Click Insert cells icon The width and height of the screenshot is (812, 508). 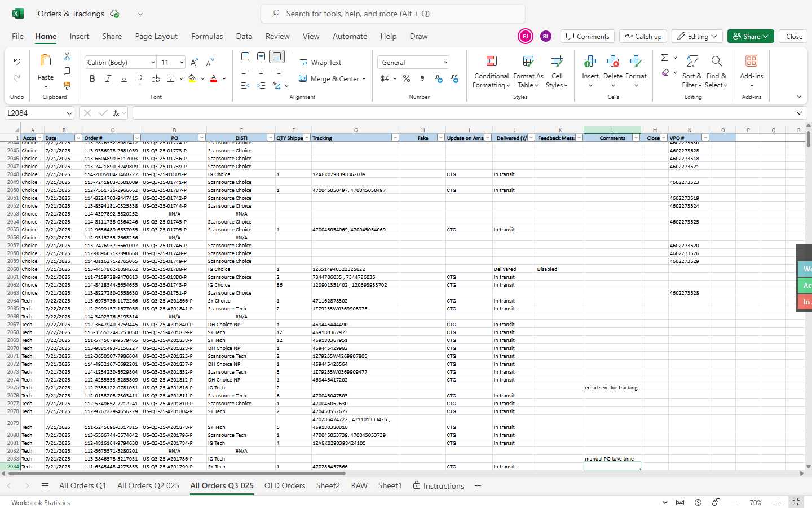tap(590, 61)
